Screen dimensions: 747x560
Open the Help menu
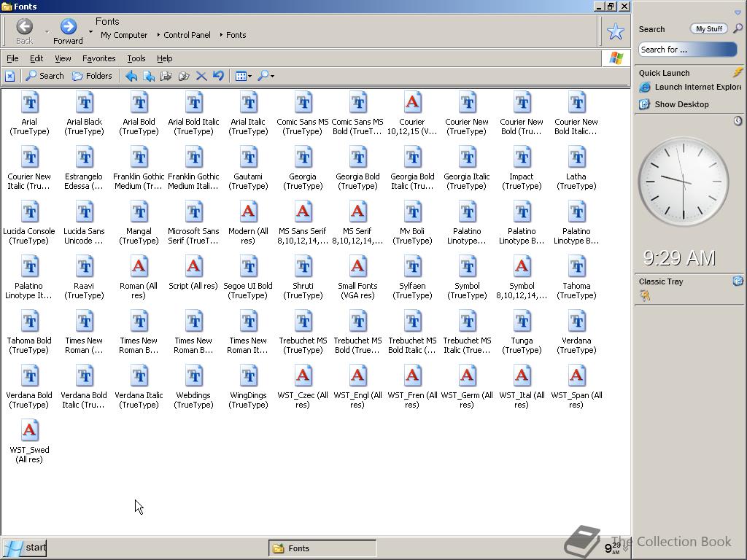coord(164,58)
